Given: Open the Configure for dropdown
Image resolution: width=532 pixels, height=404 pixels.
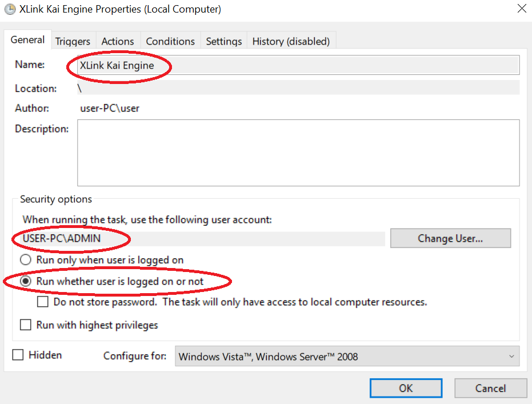Looking at the screenshot, I should (347, 356).
